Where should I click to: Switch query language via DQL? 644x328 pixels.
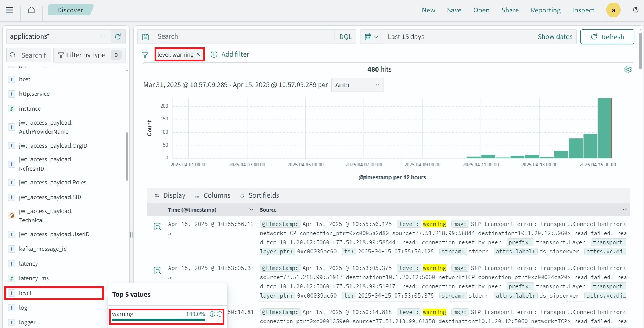pos(345,37)
